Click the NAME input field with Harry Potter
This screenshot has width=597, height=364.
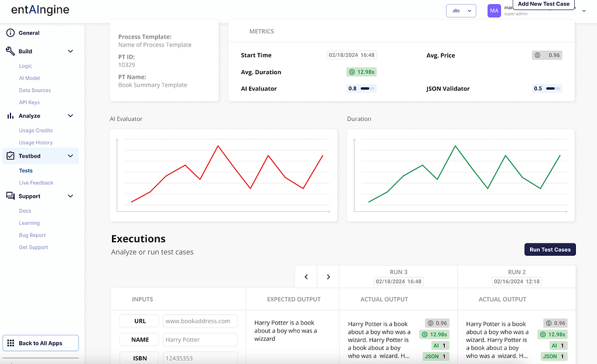pyautogui.click(x=201, y=340)
